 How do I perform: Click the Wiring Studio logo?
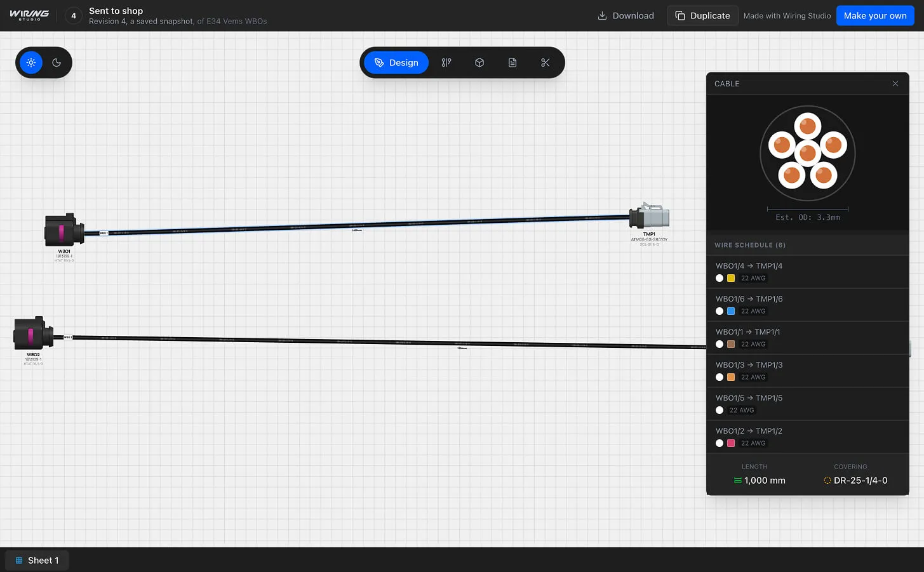(x=29, y=15)
